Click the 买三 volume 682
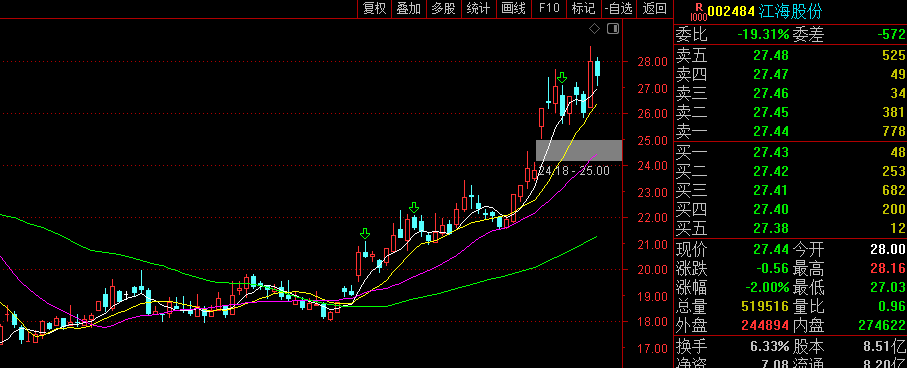Screen dimensions: 907x368 894,190
